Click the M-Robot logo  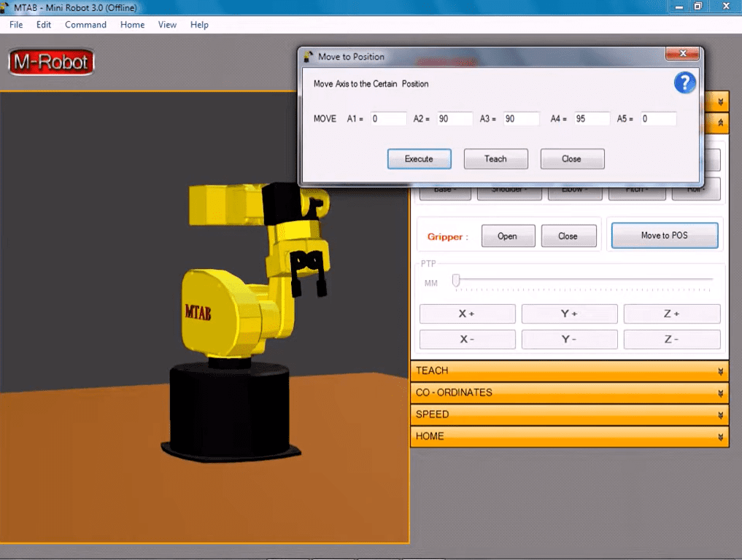tap(51, 62)
